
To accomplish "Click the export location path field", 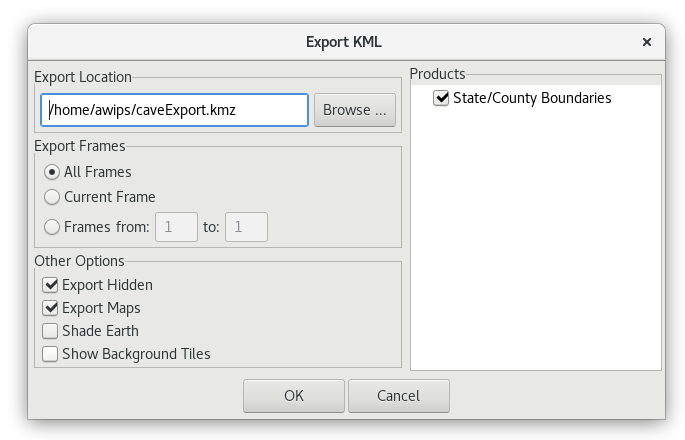I will pos(174,110).
